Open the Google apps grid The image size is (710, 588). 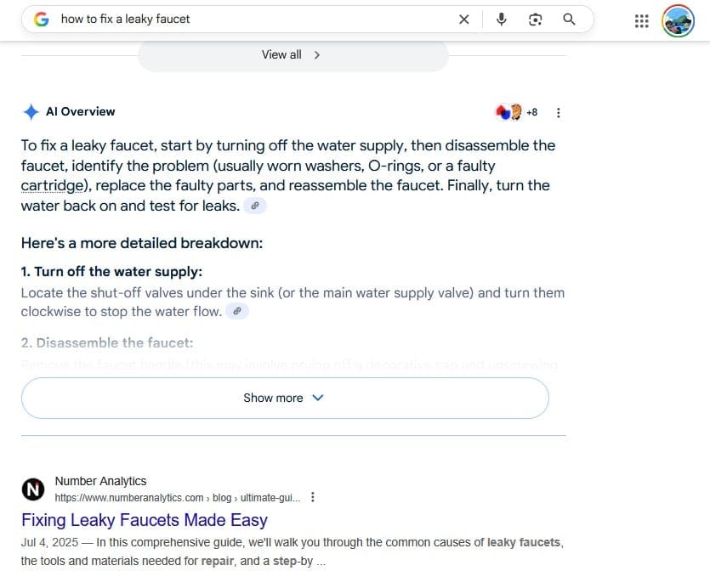coord(641,20)
